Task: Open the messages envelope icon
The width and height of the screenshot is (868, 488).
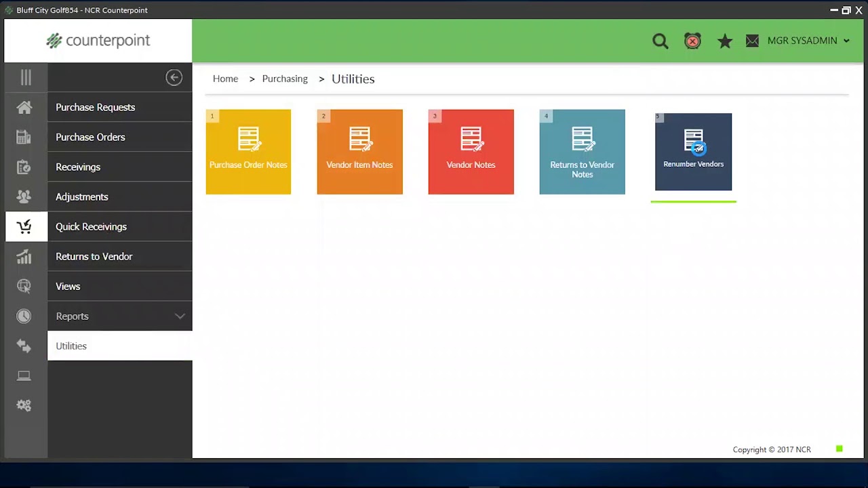Action: (x=752, y=41)
